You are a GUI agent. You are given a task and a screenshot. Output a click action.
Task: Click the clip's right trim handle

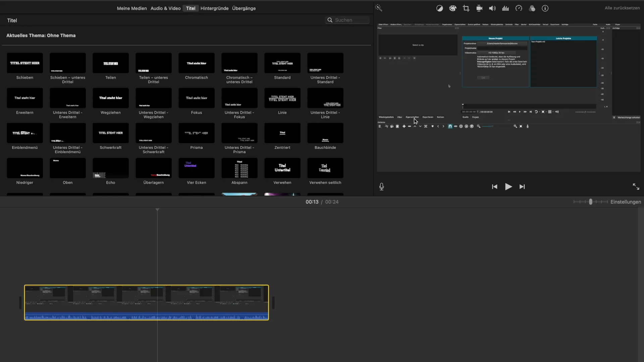pos(273,303)
